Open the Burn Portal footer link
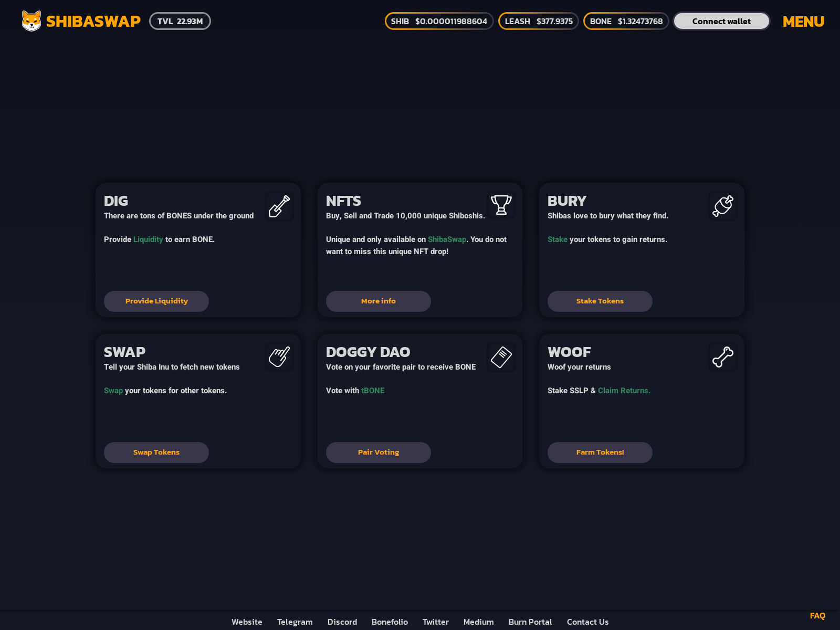The height and width of the screenshot is (630, 840). [x=530, y=622]
